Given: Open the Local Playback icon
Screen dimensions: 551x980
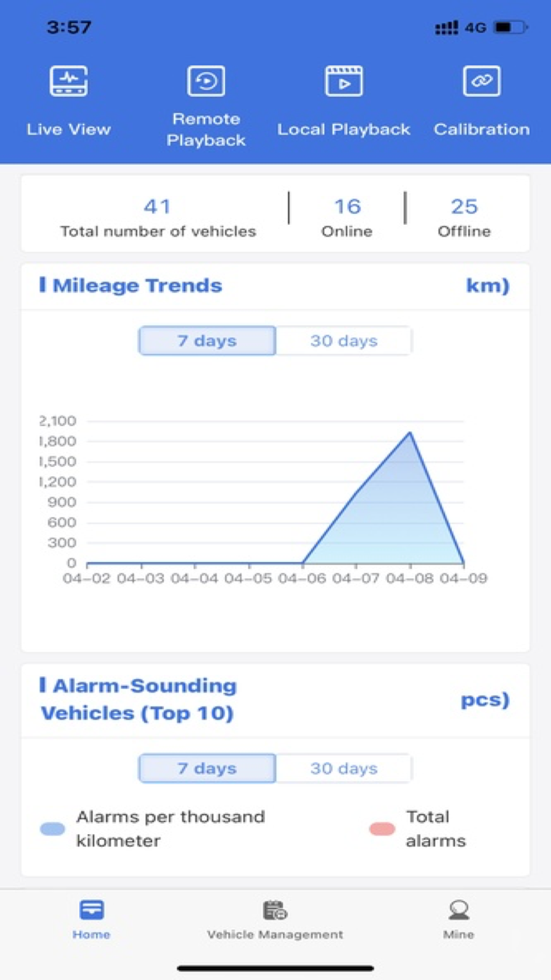Looking at the screenshot, I should coord(344,81).
